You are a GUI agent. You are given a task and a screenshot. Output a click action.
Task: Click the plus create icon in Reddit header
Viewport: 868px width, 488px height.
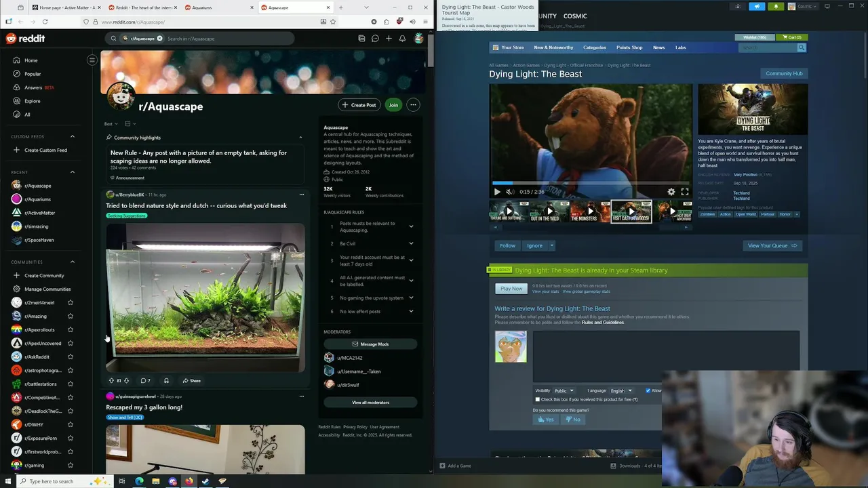[x=389, y=39]
